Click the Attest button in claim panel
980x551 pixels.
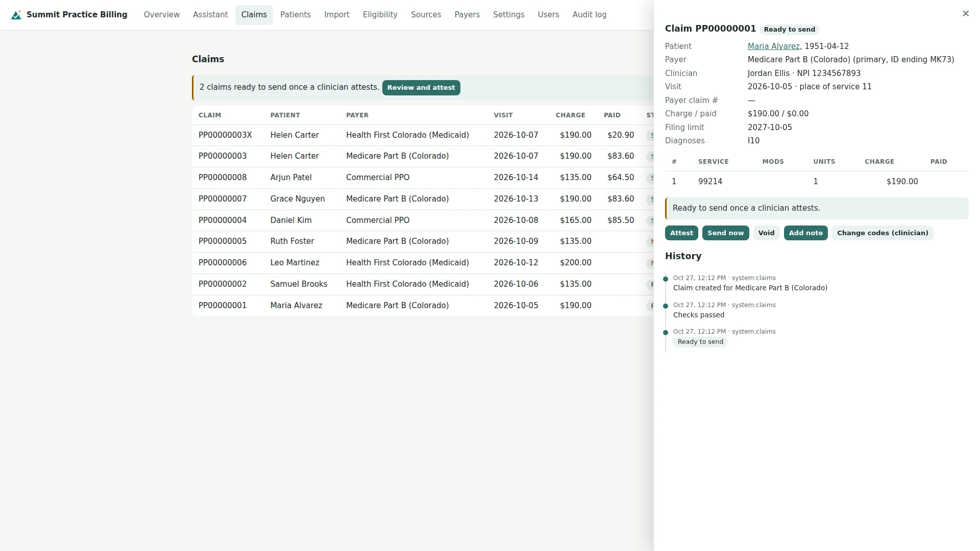681,233
